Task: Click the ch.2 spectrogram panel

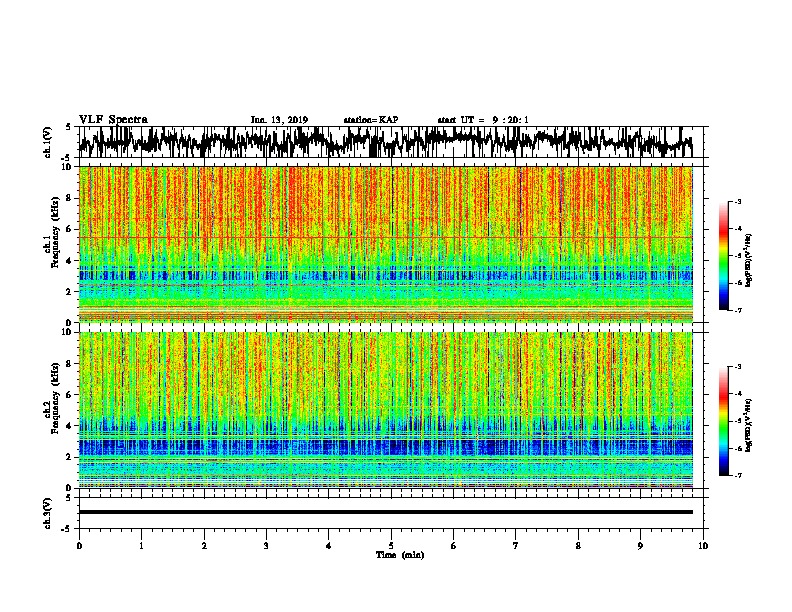Action: tap(385, 410)
